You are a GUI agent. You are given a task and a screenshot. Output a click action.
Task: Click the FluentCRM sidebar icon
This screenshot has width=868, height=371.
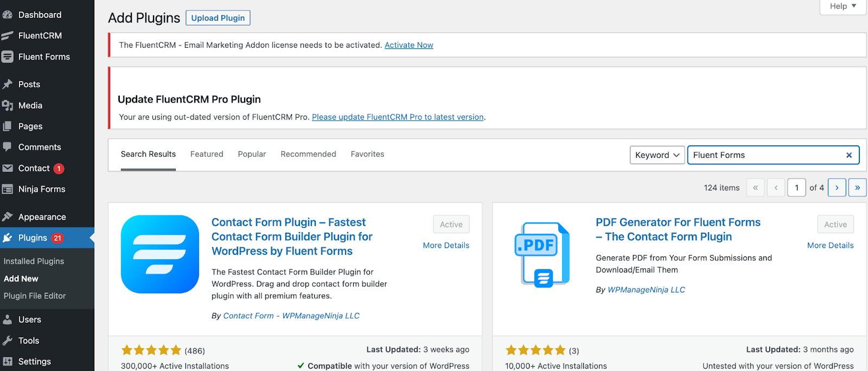(8, 36)
